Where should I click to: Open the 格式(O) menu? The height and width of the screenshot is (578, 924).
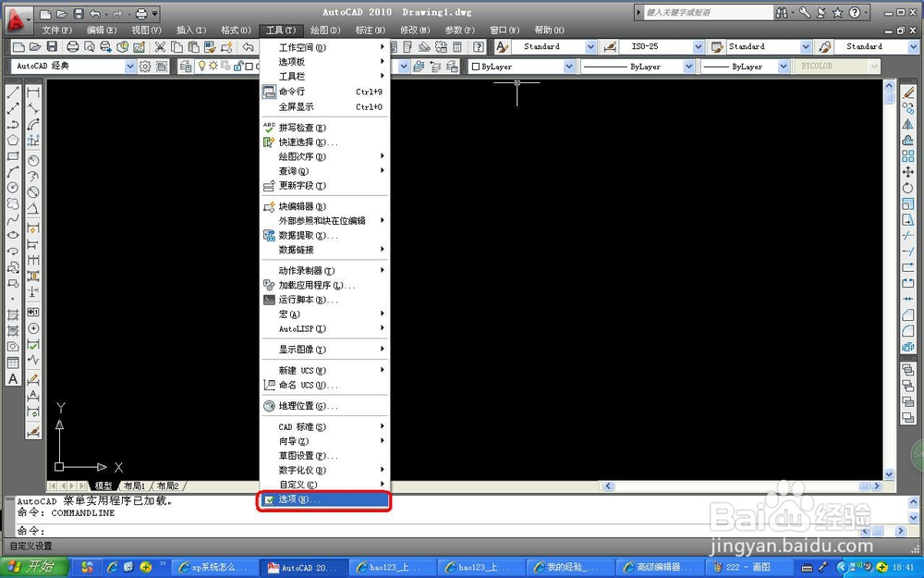pyautogui.click(x=236, y=31)
